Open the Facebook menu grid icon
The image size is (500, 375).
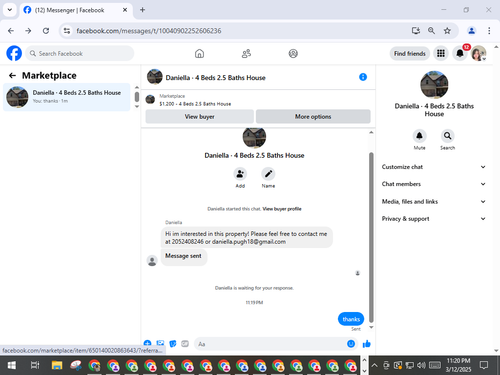[x=441, y=53]
